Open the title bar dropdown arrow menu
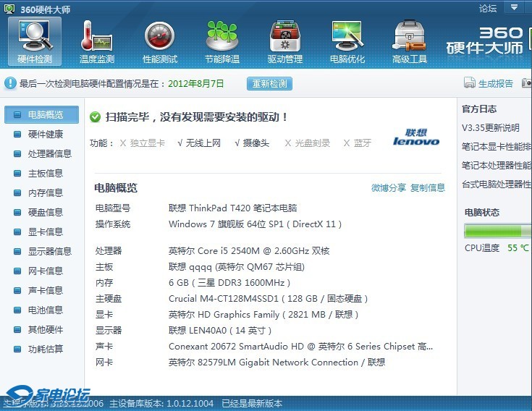Viewport: 532px width, 411px height. tap(514, 7)
